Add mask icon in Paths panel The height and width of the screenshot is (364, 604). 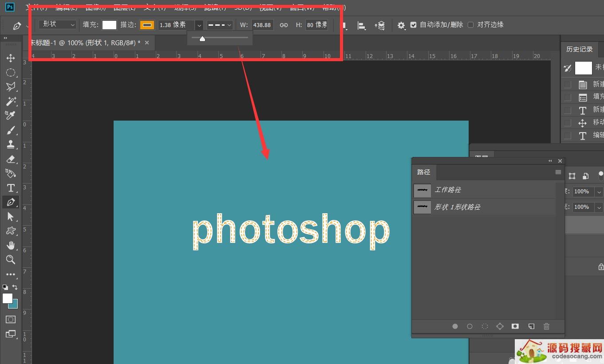[515, 326]
